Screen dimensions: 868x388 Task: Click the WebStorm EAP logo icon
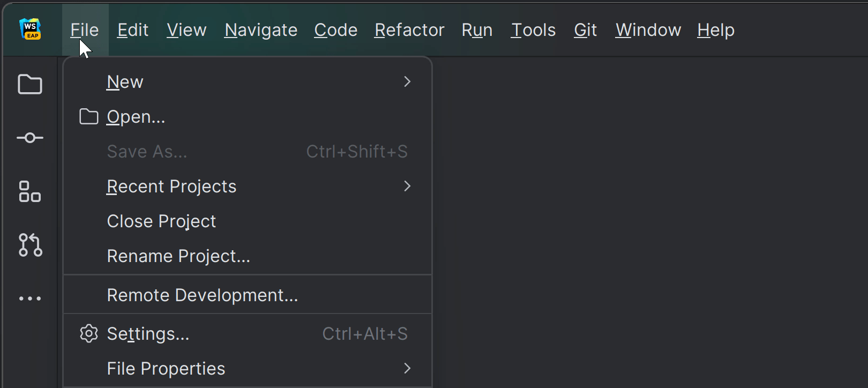30,29
